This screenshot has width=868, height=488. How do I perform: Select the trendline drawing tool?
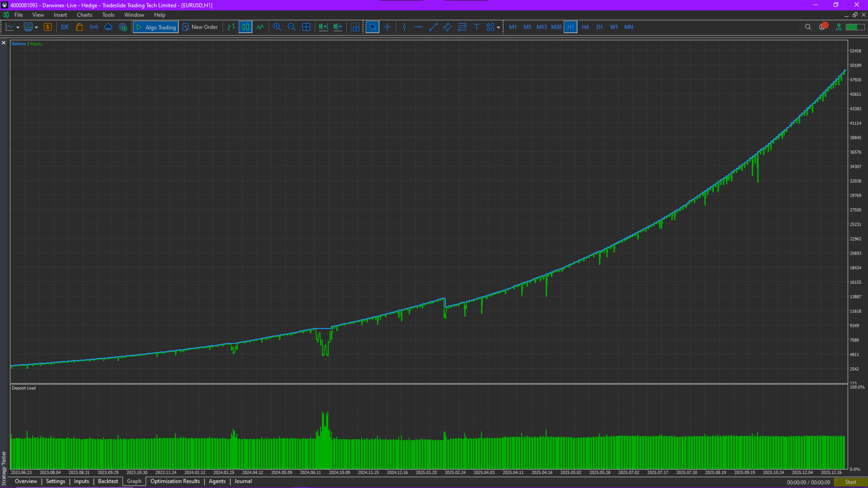click(433, 27)
